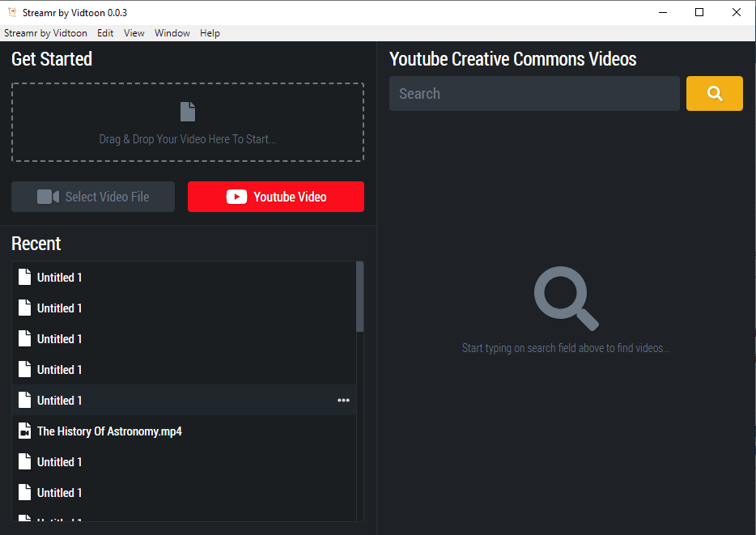
Task: Click the Streamr app icon in title bar
Action: coord(12,12)
